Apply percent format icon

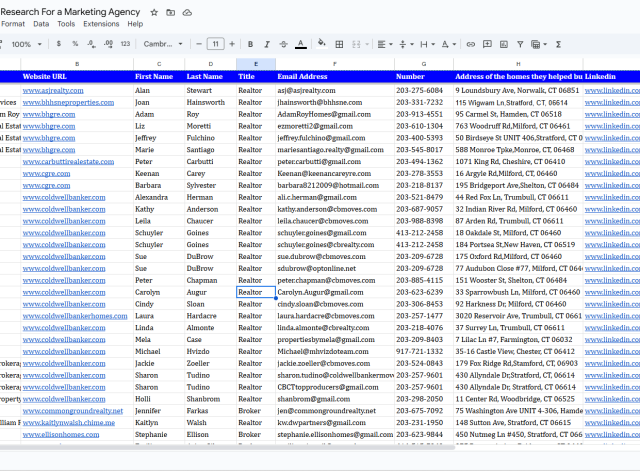75,44
